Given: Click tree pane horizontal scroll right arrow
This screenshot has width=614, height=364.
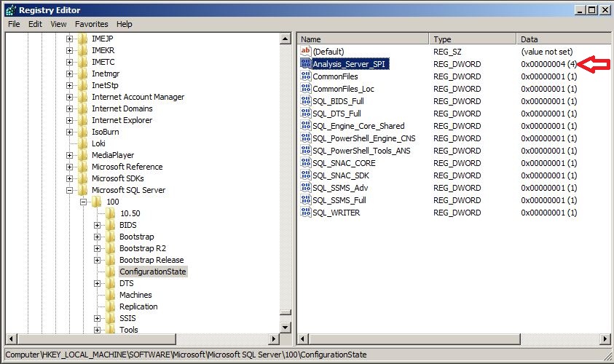Looking at the screenshot, I should tap(274, 339).
